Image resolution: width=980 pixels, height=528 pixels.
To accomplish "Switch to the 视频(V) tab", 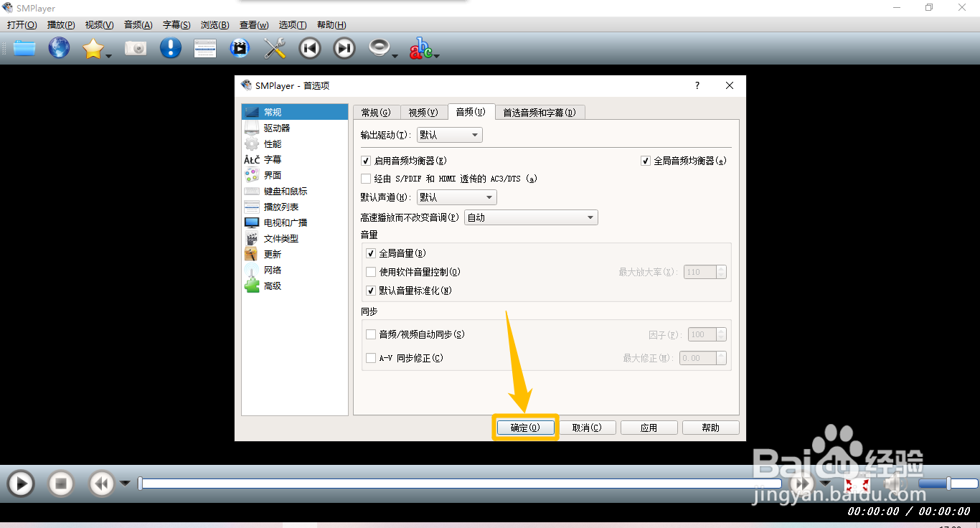I will [x=423, y=112].
